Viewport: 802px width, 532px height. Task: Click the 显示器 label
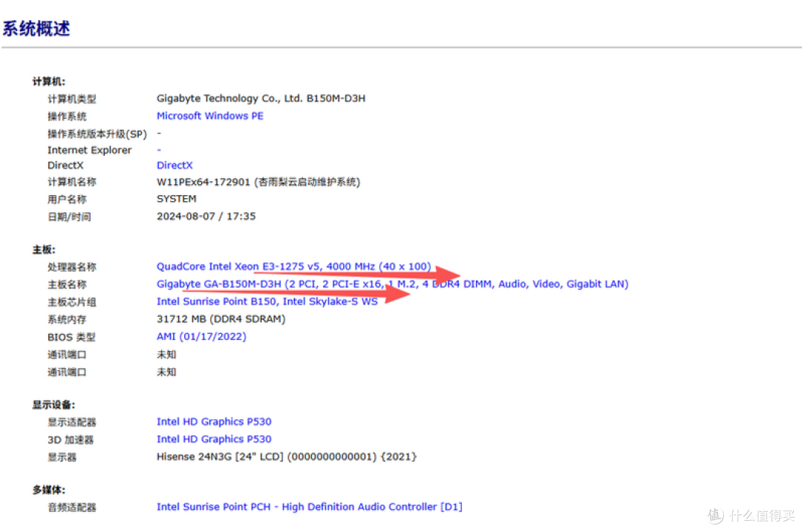(x=62, y=457)
